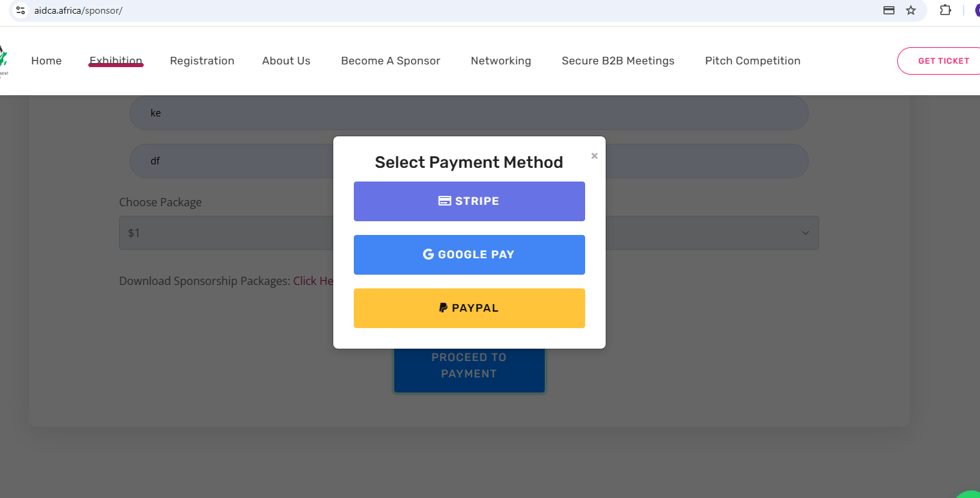The height and width of the screenshot is (498, 980).
Task: Click the Google Pay G icon
Action: point(428,253)
